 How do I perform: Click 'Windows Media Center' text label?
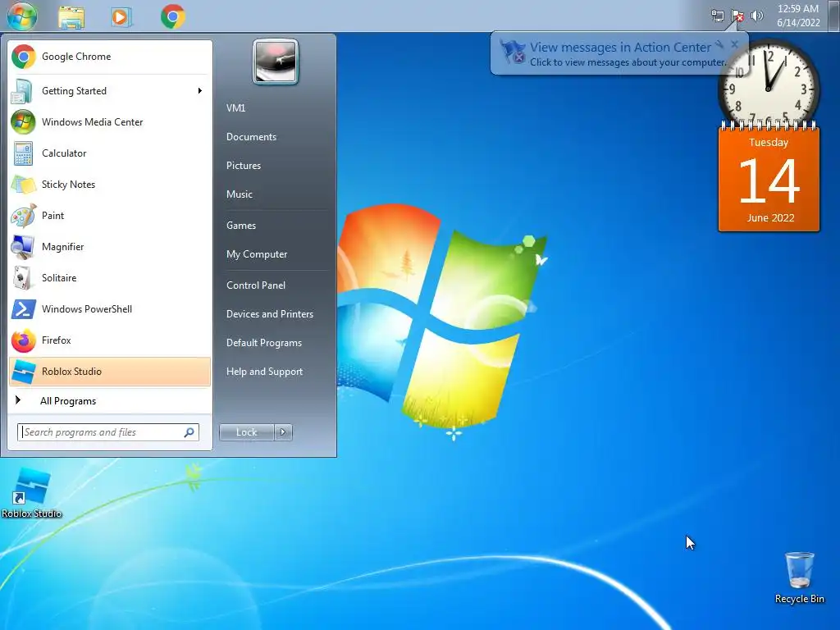point(92,122)
